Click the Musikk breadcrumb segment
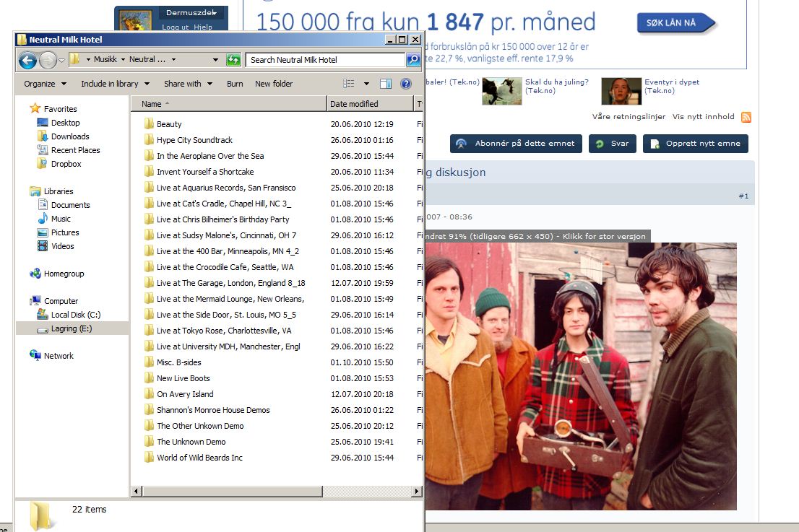The height and width of the screenshot is (532, 799). point(105,60)
